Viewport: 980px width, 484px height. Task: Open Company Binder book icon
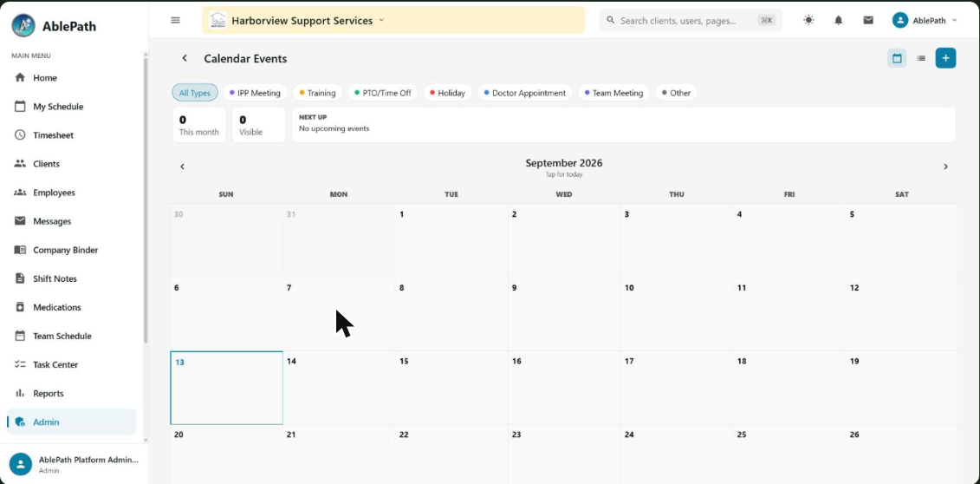click(x=20, y=250)
